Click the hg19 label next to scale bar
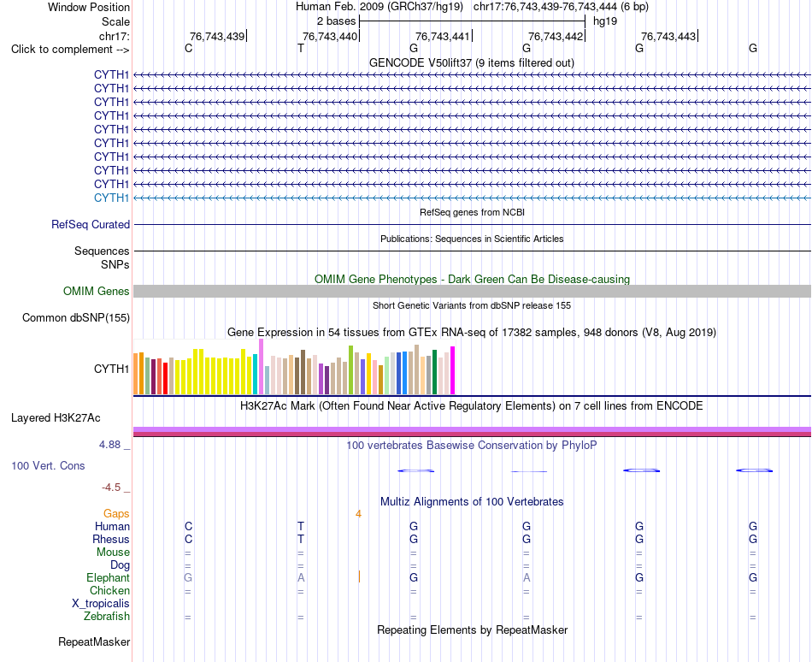812x662 pixels. [605, 21]
